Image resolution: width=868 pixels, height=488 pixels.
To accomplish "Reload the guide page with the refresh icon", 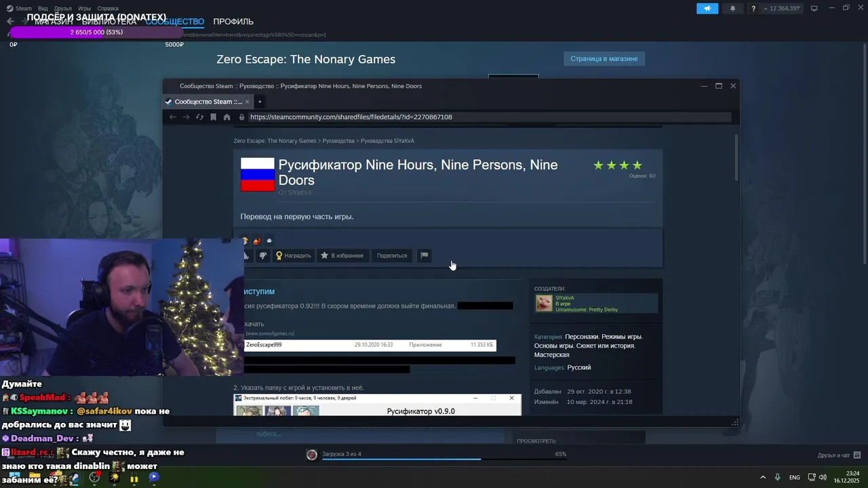I will tap(199, 117).
